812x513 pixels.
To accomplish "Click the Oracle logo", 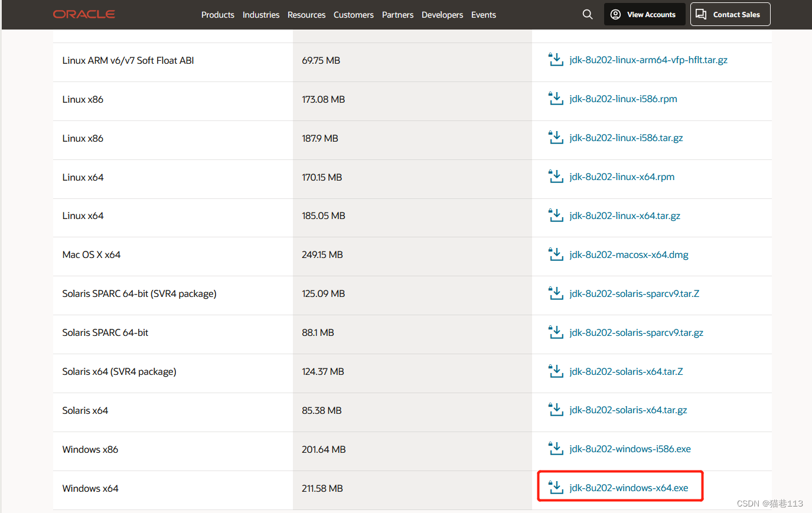I will coord(84,14).
